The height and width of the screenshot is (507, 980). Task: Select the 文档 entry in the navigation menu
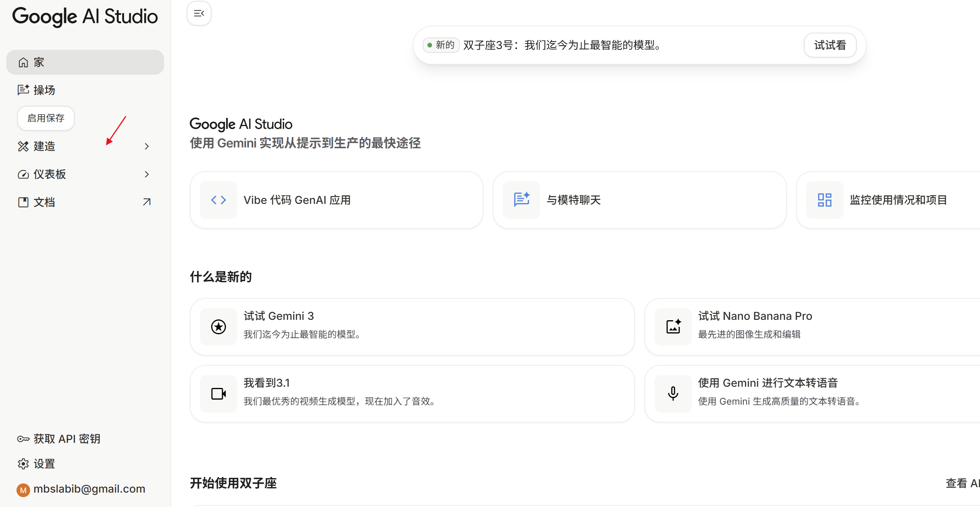pos(44,202)
